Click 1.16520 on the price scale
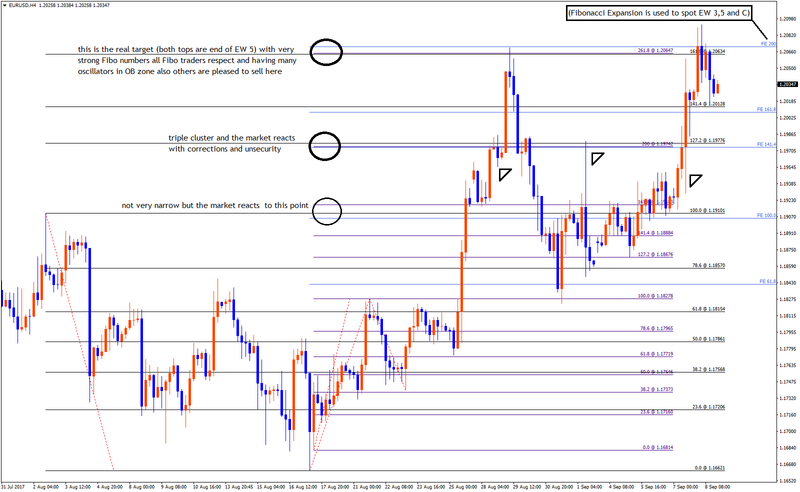Viewport: 800px width, 492px height. tap(788, 480)
